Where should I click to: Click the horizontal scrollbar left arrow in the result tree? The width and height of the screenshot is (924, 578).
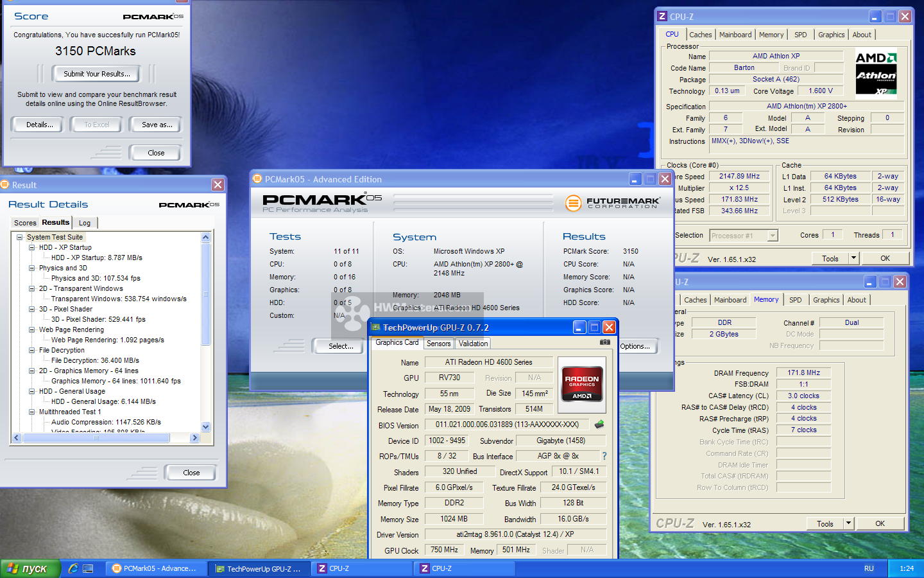pyautogui.click(x=16, y=437)
